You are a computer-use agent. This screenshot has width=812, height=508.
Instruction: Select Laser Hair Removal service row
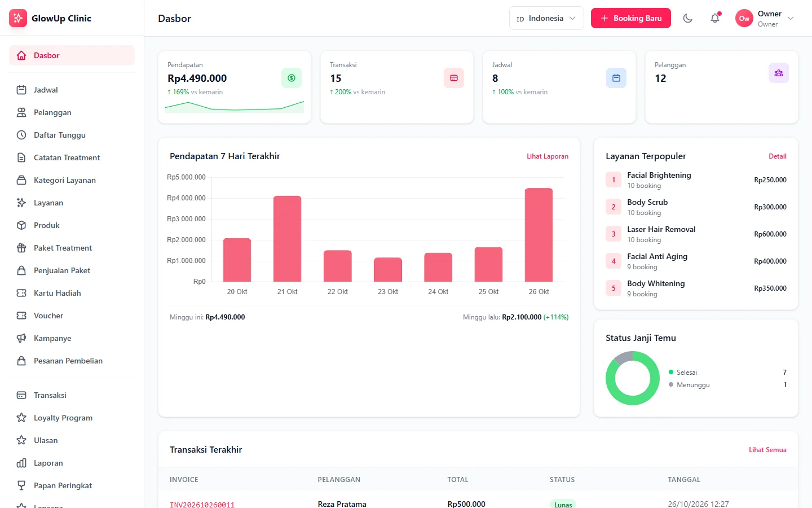(x=696, y=234)
